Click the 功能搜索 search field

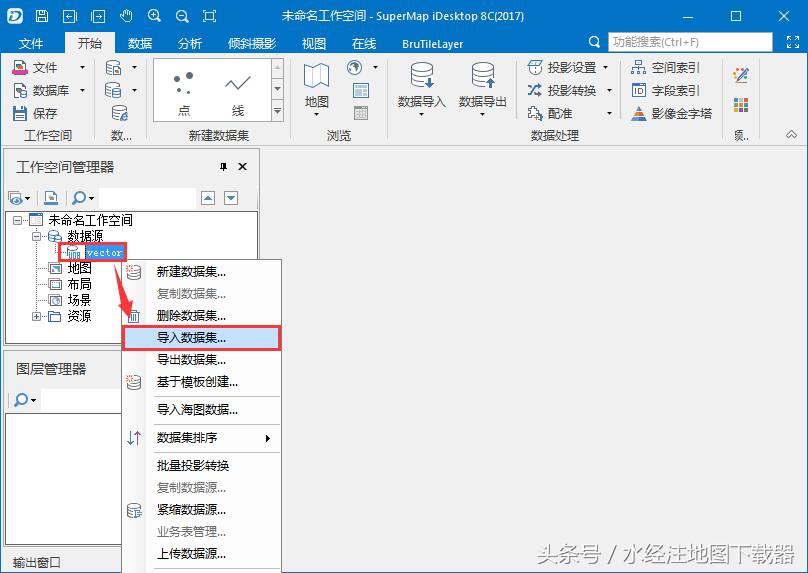[x=690, y=42]
